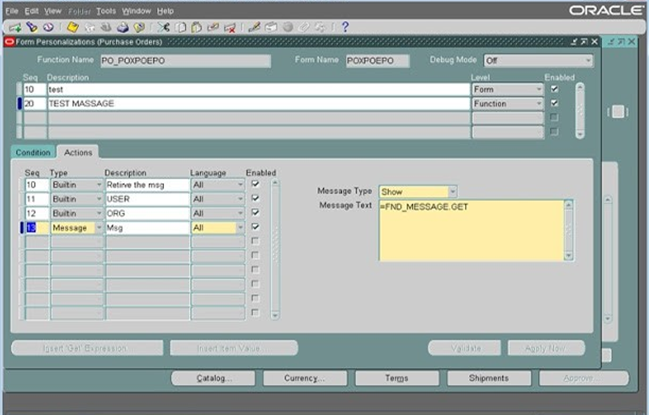
Task: Click the Copy toolbar icon
Action: tap(180, 28)
